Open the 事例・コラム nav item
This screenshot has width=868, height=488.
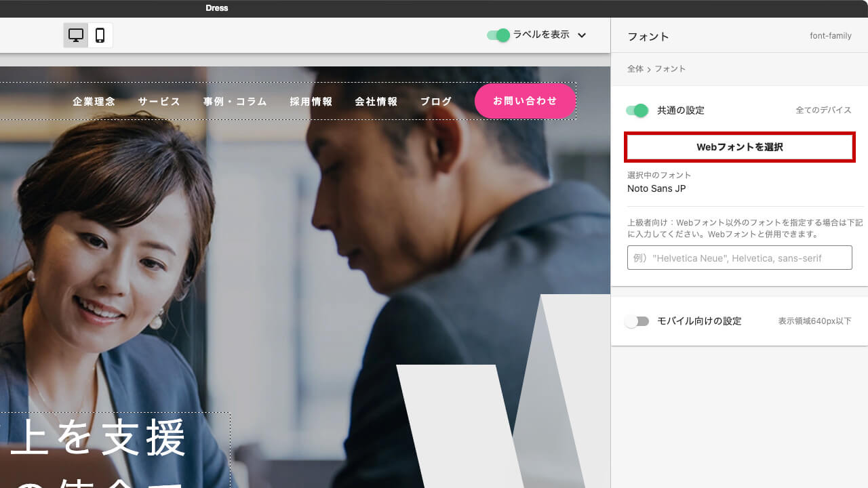tap(235, 102)
